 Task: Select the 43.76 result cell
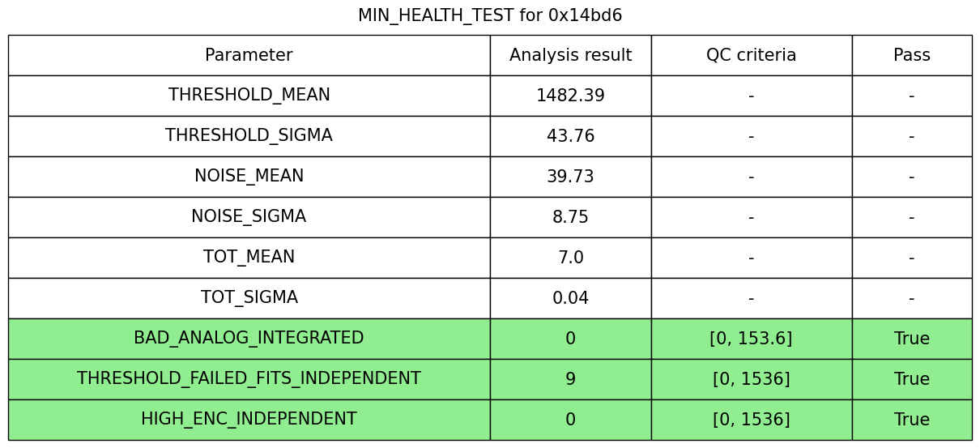coord(570,137)
